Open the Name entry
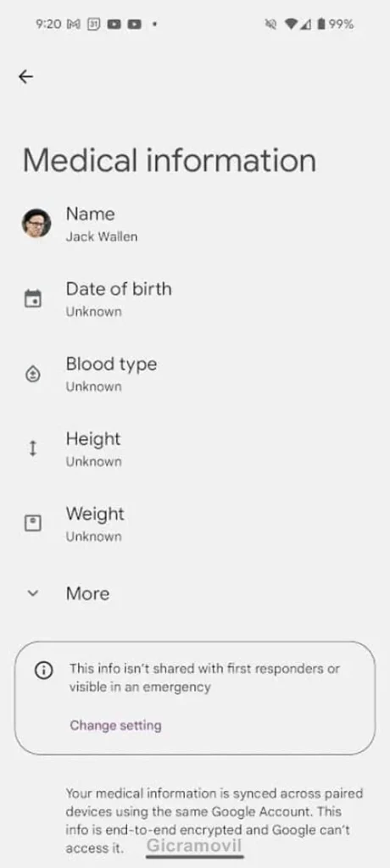Viewport: 390px width, 868px height. [x=195, y=224]
